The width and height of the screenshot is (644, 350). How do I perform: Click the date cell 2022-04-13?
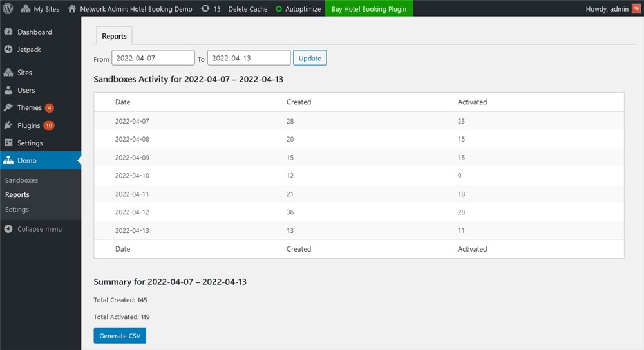point(132,230)
